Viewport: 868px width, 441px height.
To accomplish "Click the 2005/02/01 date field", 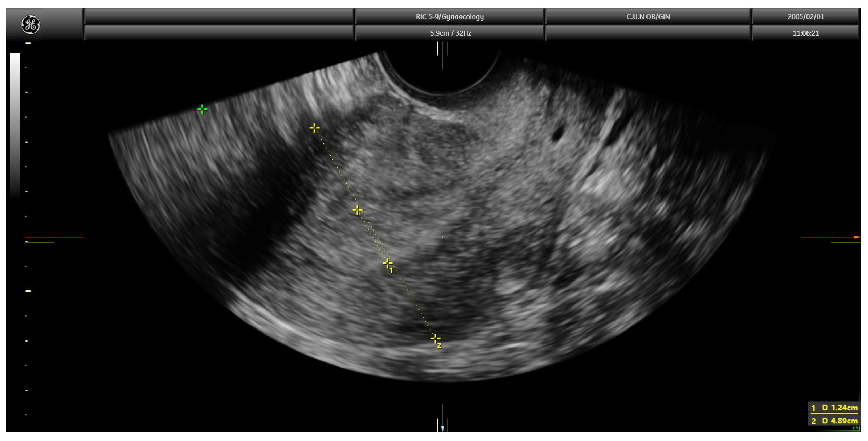I will [805, 16].
